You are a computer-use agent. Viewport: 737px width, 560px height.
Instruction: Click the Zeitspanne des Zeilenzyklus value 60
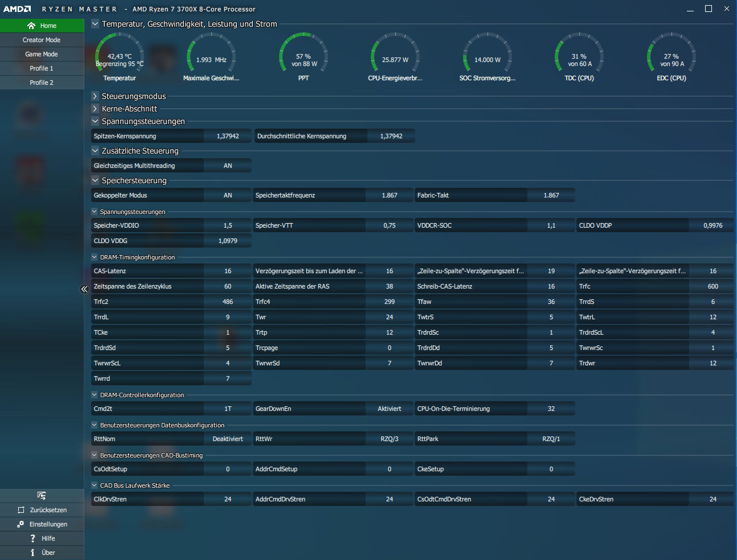(x=228, y=286)
